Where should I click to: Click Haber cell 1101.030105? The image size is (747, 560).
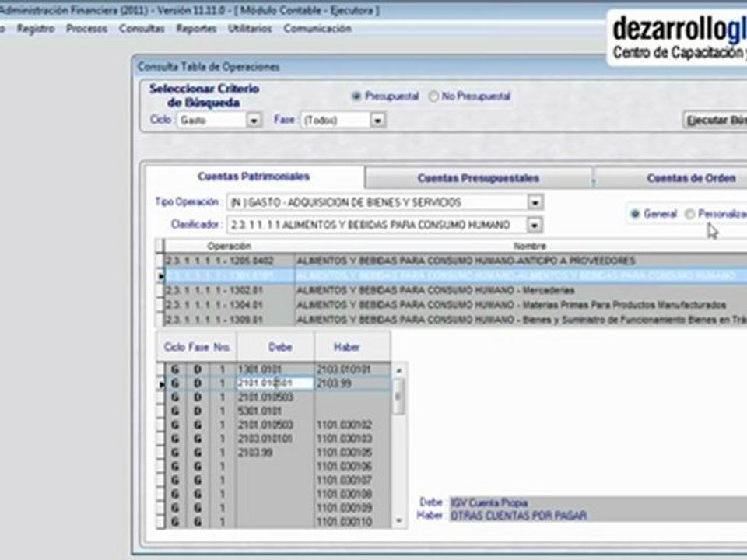tap(352, 453)
